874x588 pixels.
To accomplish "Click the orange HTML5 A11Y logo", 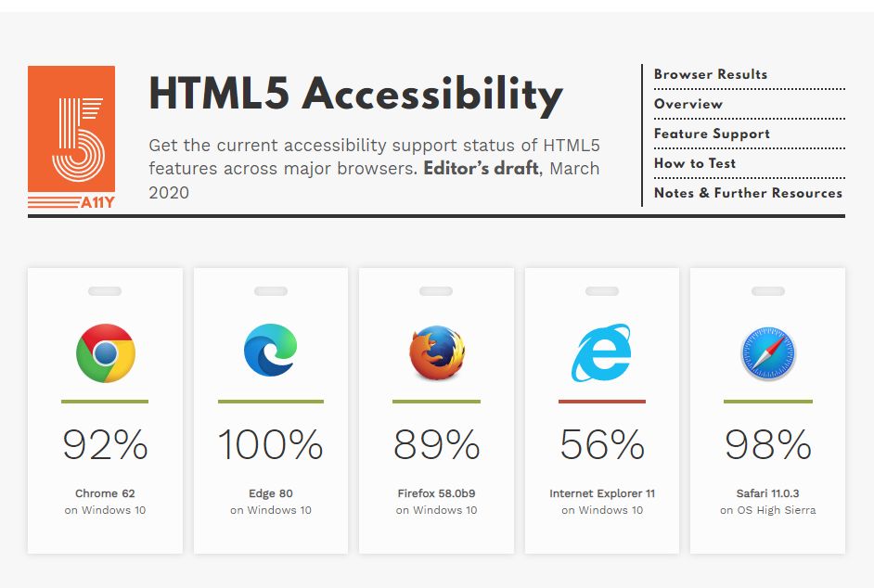I will 71,137.
